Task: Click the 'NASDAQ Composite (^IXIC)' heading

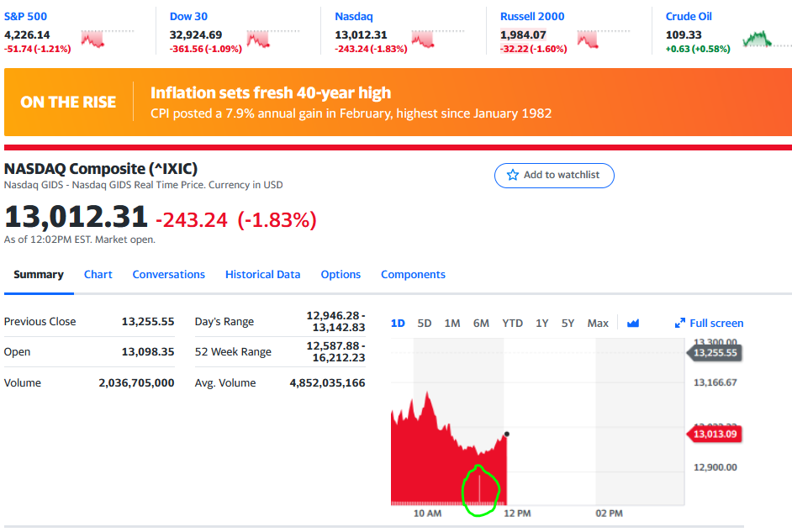Action: (x=101, y=169)
